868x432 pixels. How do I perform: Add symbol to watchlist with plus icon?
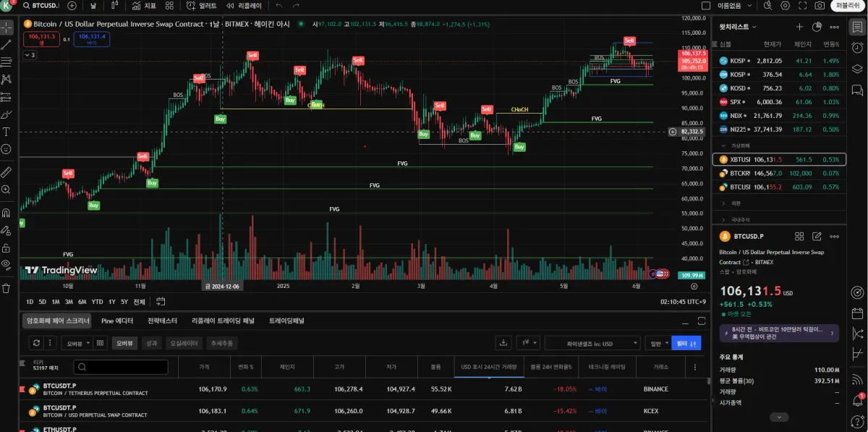799,27
